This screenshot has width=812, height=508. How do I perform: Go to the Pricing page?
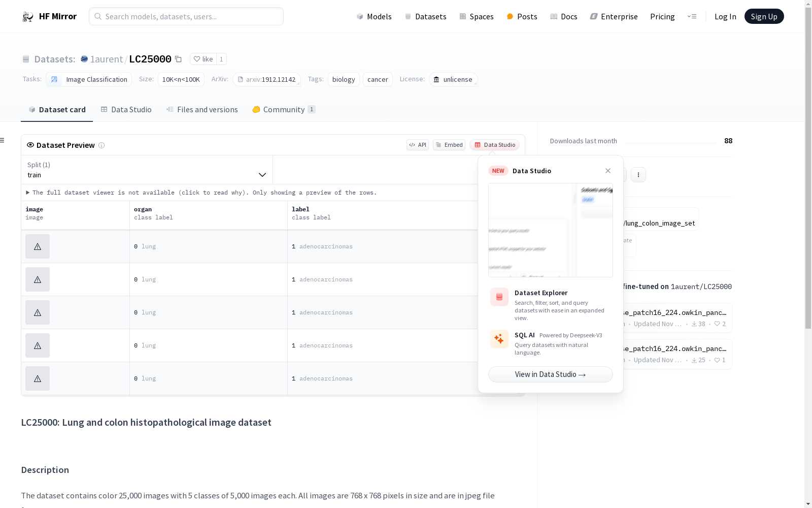click(662, 16)
